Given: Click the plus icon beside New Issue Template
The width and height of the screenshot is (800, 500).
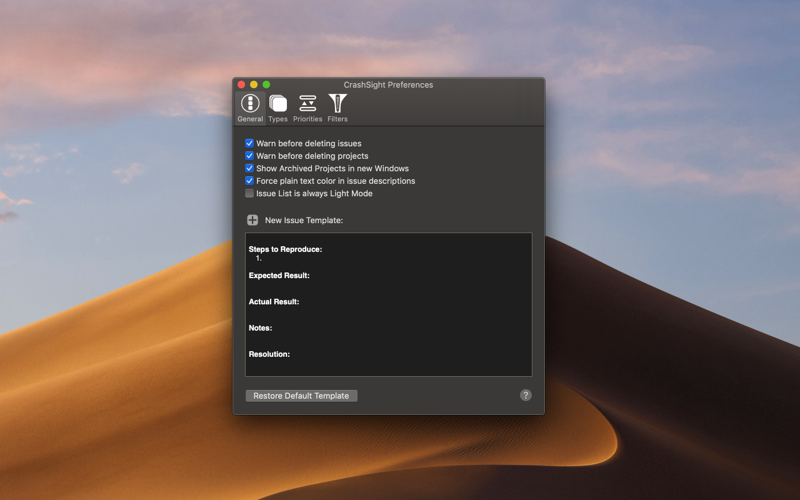Looking at the screenshot, I should [x=253, y=220].
